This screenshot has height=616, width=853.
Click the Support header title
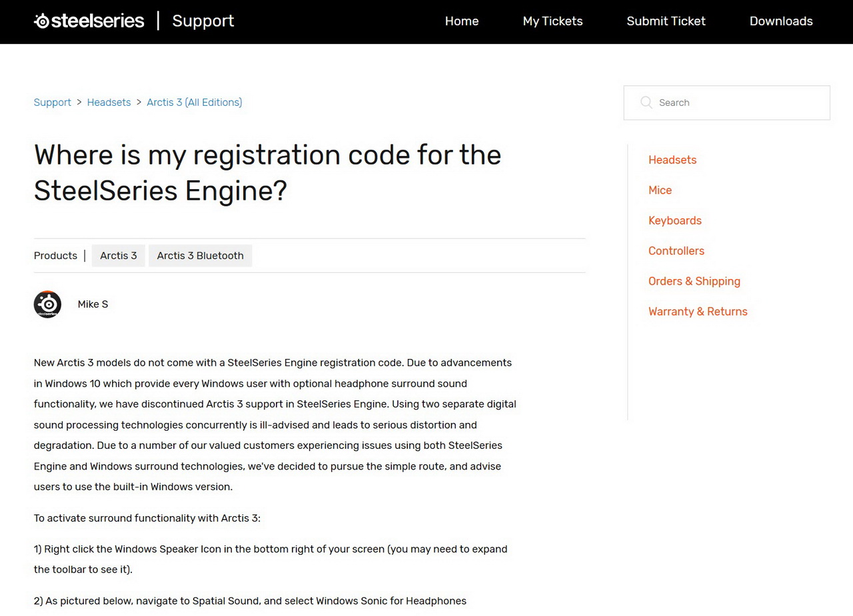point(203,21)
